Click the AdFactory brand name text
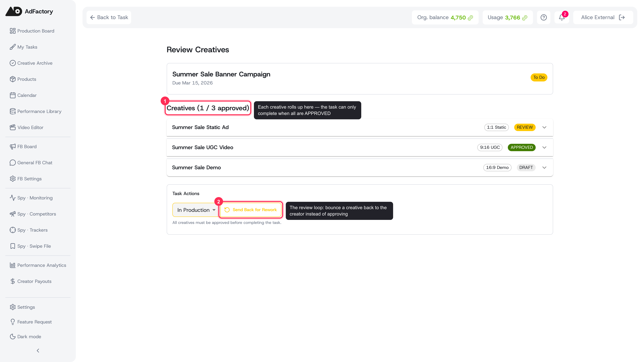Viewport: 644px width, 362px height. coord(39,12)
